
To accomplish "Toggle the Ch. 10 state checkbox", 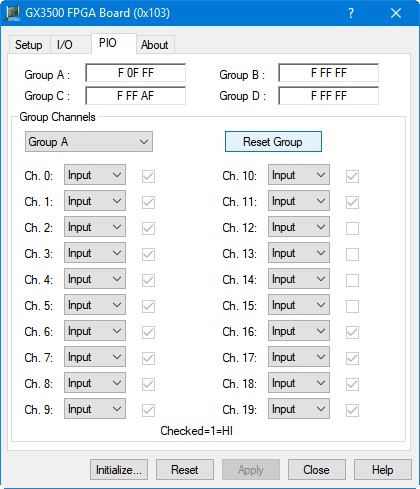I will pyautogui.click(x=352, y=176).
